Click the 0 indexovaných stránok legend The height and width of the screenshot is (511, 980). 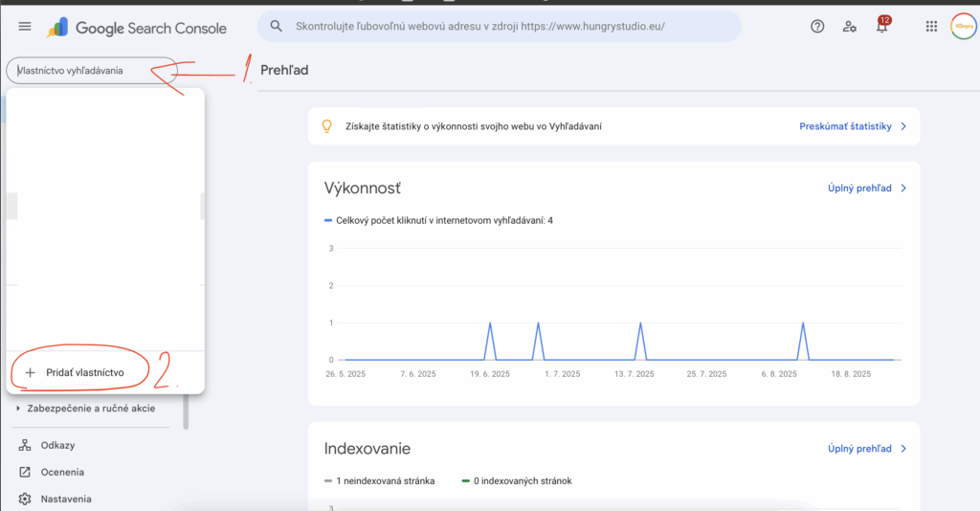click(517, 481)
